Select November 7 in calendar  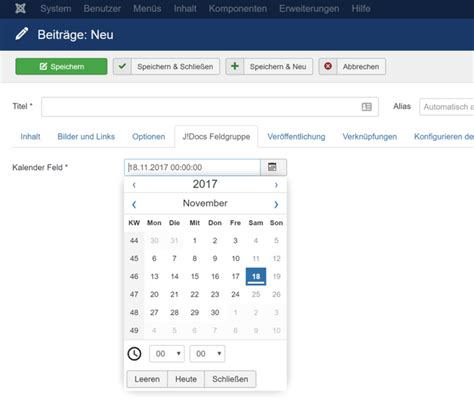coord(174,258)
